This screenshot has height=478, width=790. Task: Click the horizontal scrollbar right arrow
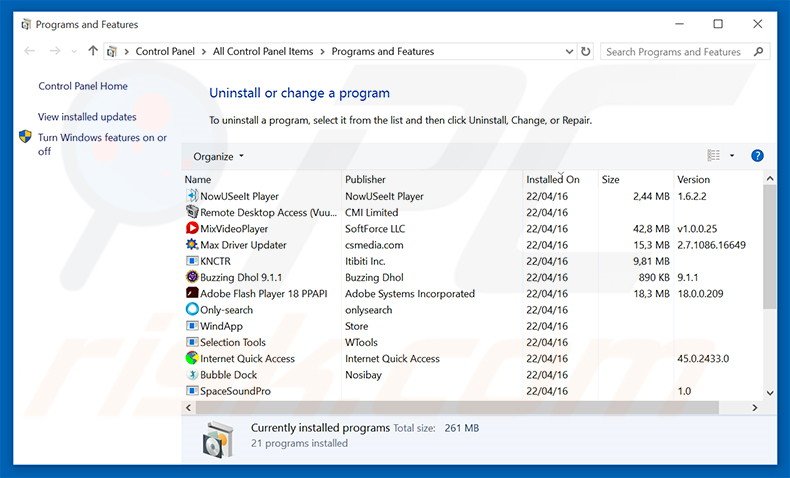[x=755, y=407]
